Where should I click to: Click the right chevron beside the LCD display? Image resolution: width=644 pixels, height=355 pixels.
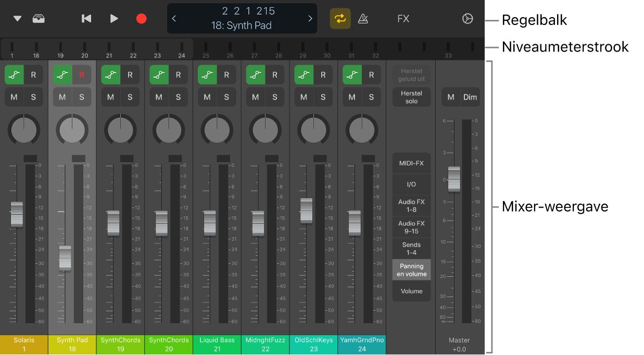pyautogui.click(x=310, y=18)
